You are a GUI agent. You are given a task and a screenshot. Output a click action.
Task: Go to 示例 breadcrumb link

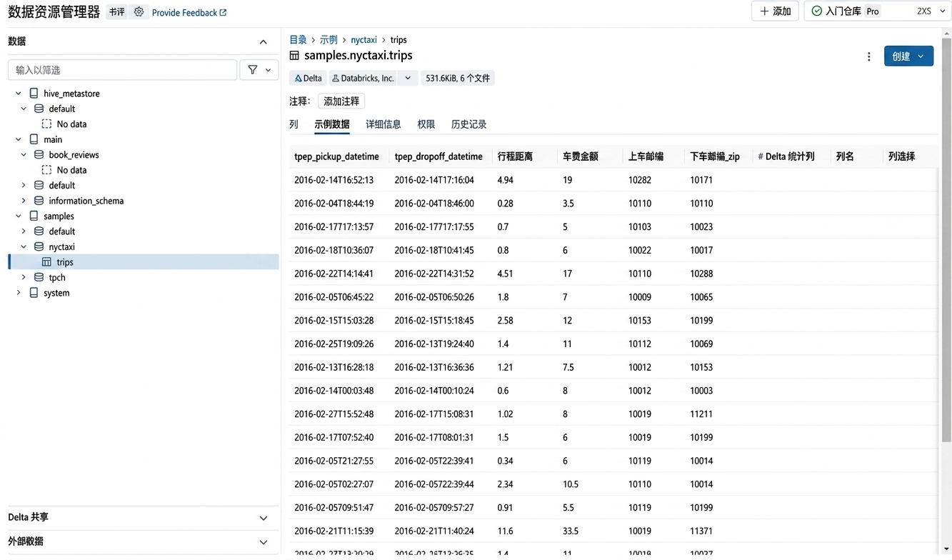[x=329, y=40]
